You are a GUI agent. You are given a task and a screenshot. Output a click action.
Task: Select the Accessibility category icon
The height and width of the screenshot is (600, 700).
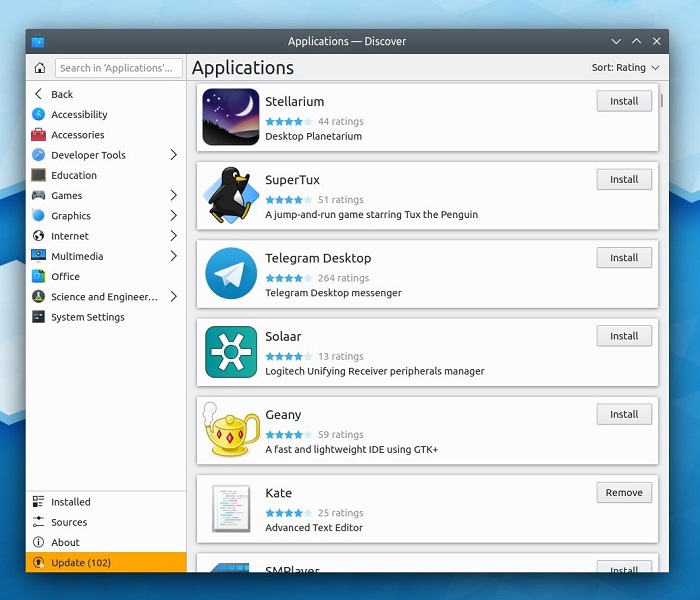click(39, 115)
